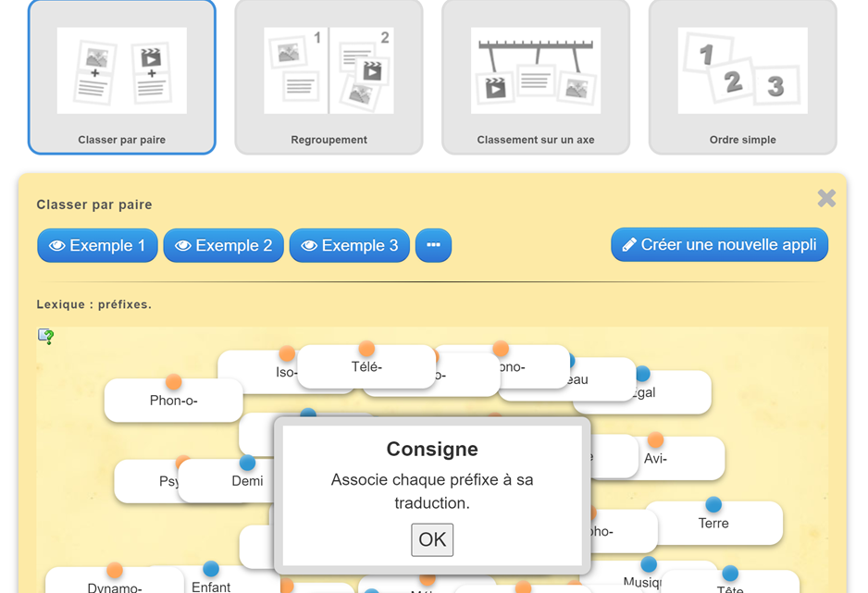Image resolution: width=868 pixels, height=593 pixels.
Task: Confirm the Consigne dialog with OK
Action: pos(432,539)
